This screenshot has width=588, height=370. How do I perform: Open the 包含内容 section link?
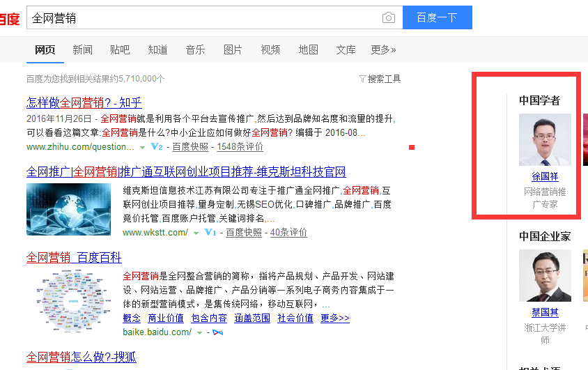[209, 318]
